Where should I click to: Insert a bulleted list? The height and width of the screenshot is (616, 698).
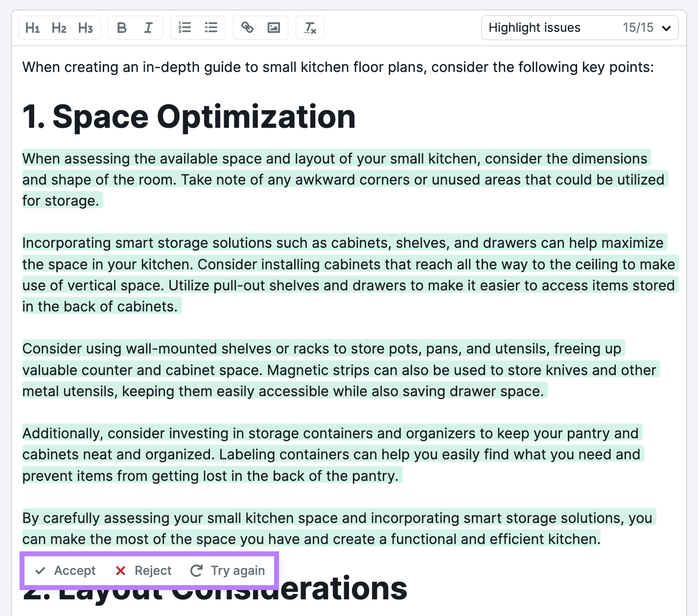point(211,28)
